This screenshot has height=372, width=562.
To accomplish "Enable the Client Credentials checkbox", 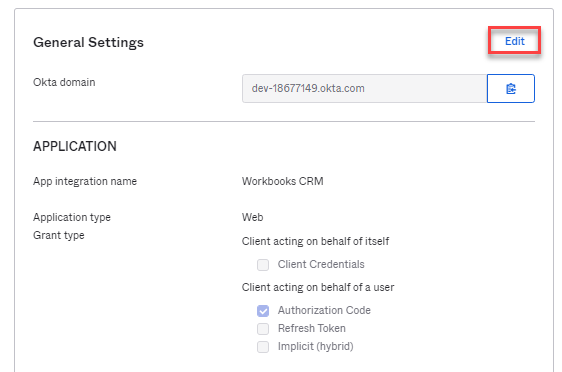I will [263, 265].
